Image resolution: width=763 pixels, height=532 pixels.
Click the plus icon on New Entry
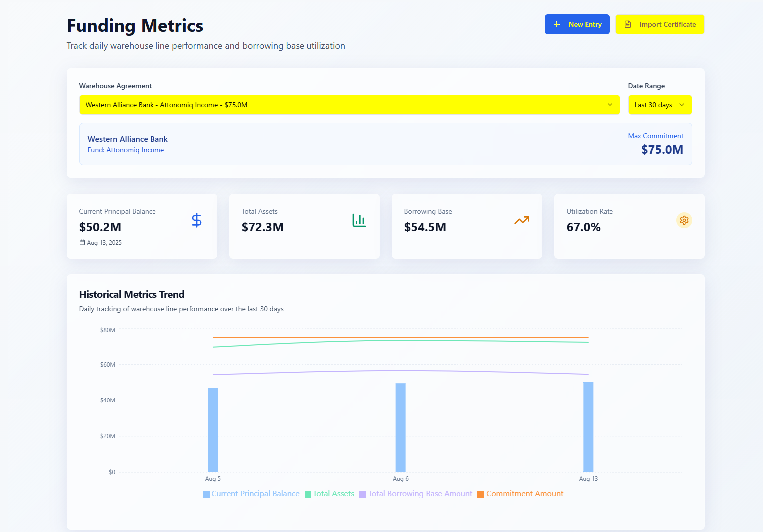[557, 24]
